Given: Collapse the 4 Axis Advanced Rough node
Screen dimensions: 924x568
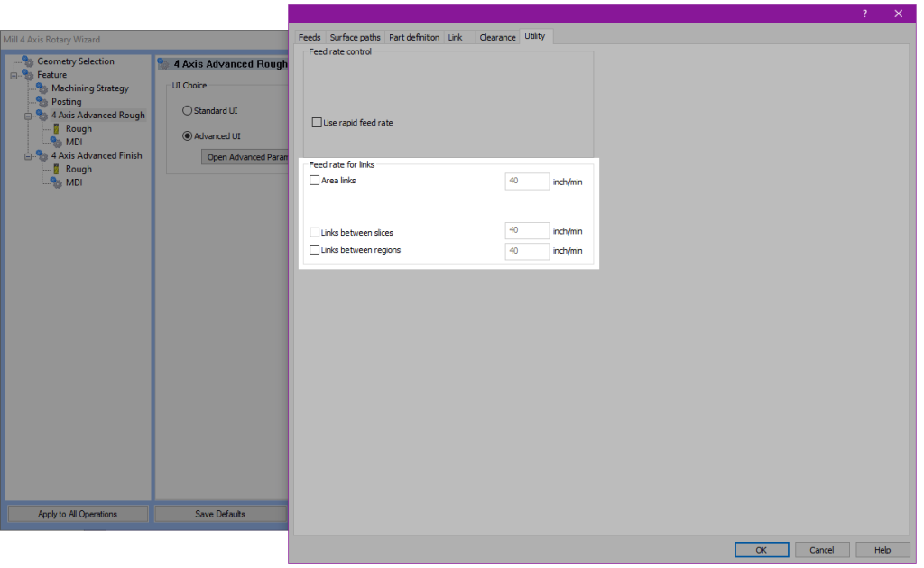Looking at the screenshot, I should (x=26, y=115).
